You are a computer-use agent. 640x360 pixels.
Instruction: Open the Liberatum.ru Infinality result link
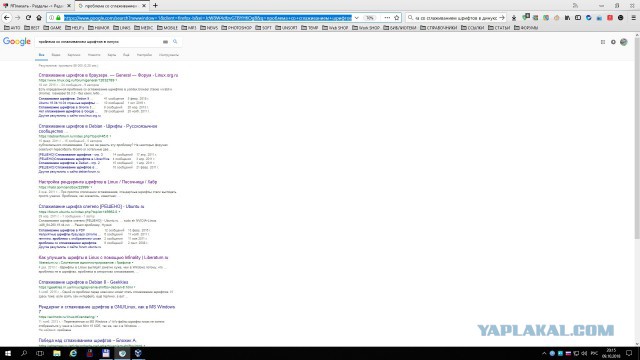point(103,258)
